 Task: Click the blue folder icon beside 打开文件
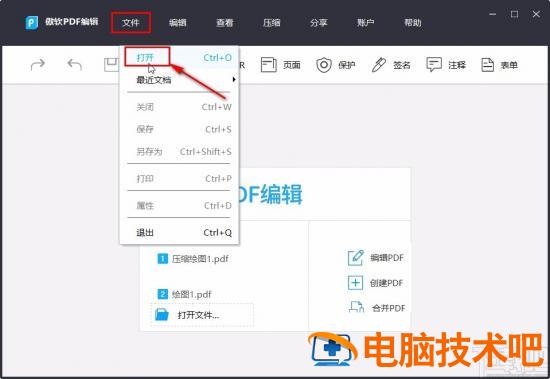coord(162,314)
